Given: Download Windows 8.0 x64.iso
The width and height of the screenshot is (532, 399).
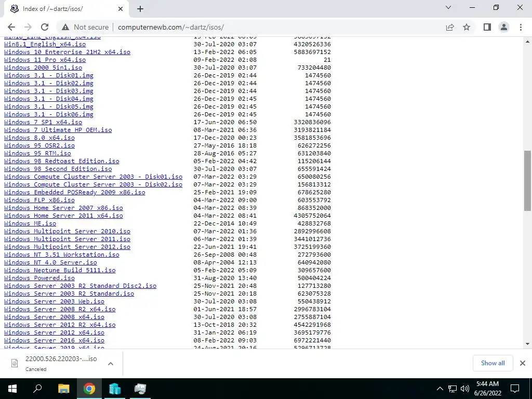Looking at the screenshot, I should click(x=39, y=138).
